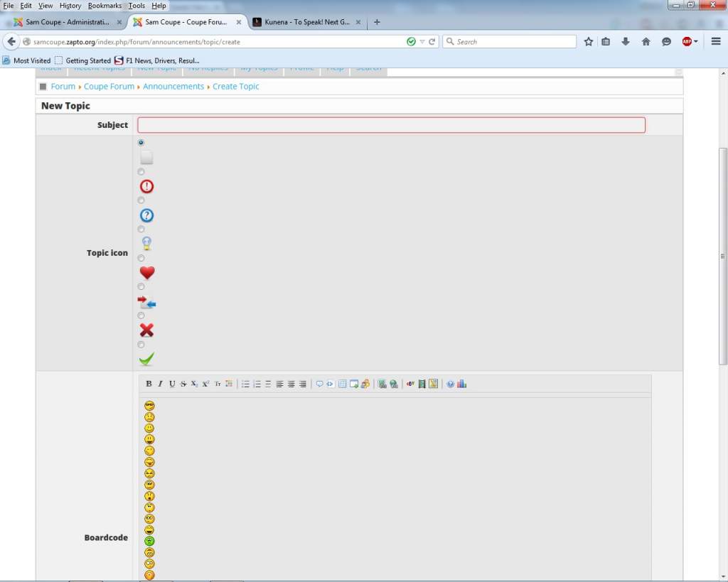Go to the Announcements breadcrumb link
Viewport: 728px width, 582px height.
pyautogui.click(x=173, y=86)
